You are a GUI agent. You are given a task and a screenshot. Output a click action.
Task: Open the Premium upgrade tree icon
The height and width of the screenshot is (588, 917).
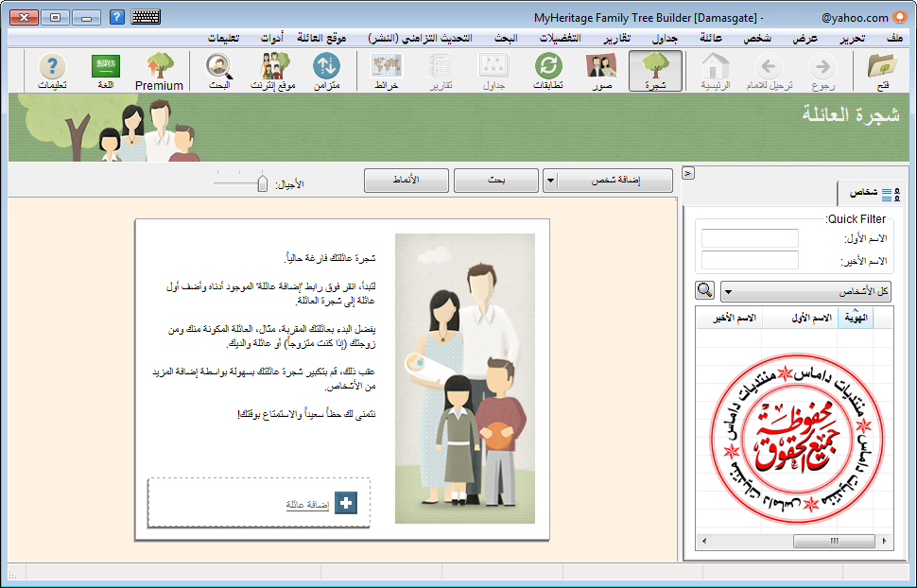click(x=159, y=71)
